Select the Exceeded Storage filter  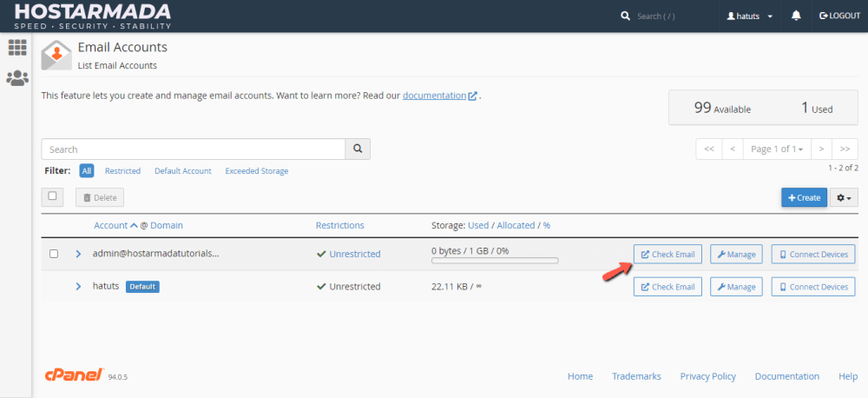[x=257, y=170]
